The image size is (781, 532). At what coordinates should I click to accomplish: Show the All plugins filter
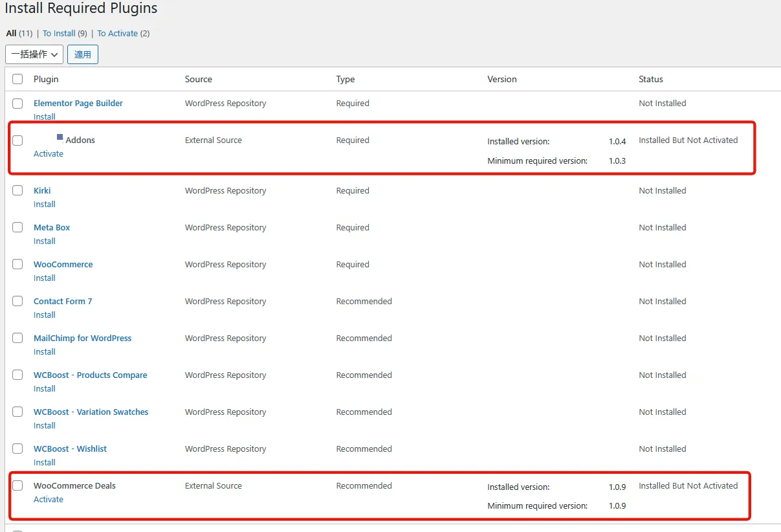(11, 34)
